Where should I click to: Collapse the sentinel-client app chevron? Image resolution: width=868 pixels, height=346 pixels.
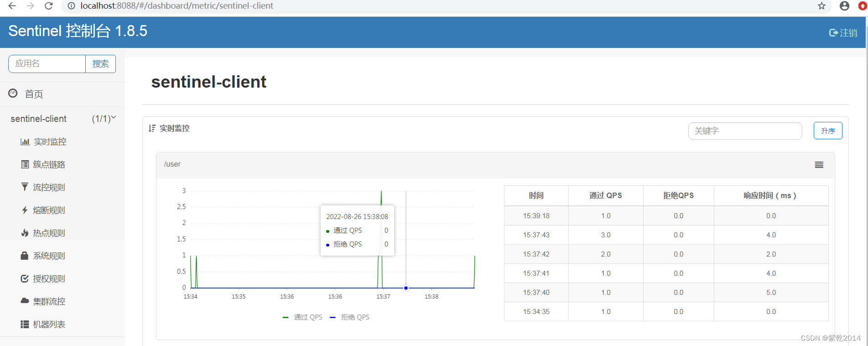[114, 118]
